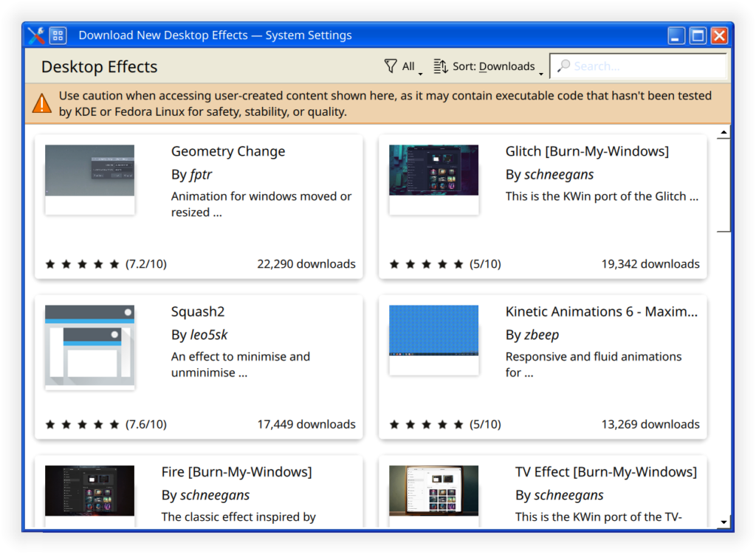Open the Kinetic Animations 6 thumbnail
This screenshot has width=756, height=554.
point(433,339)
